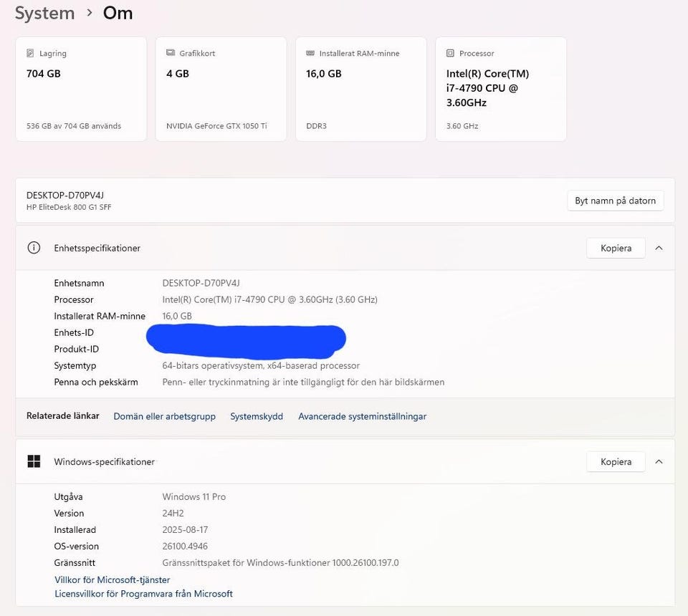Click 'HP EliteDesk 800 G1 SFF' text
Image resolution: width=688 pixels, height=616 pixels.
click(x=69, y=207)
